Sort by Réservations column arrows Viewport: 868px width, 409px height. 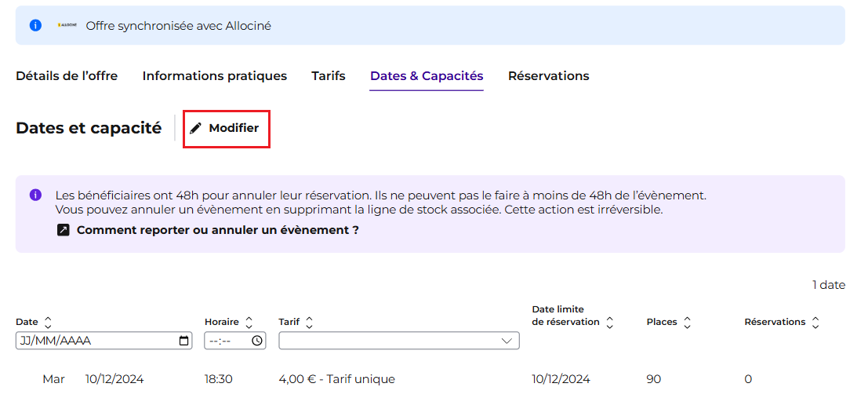pyautogui.click(x=815, y=322)
